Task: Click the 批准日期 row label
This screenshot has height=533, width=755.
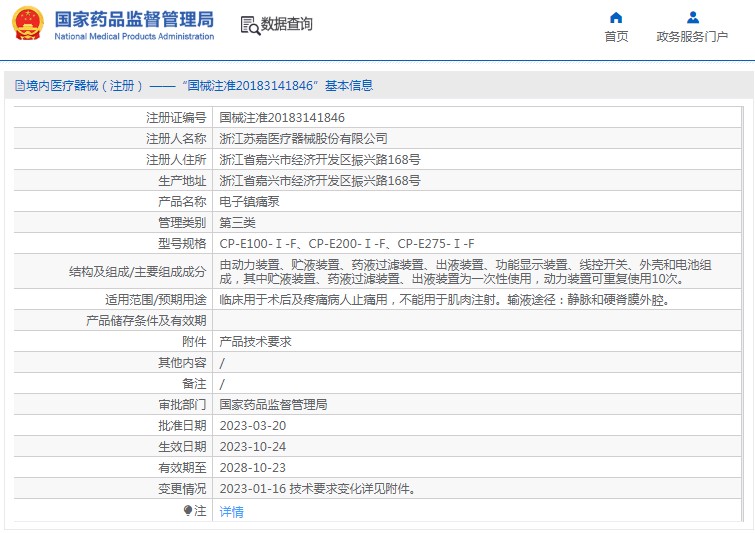Action: (182, 426)
